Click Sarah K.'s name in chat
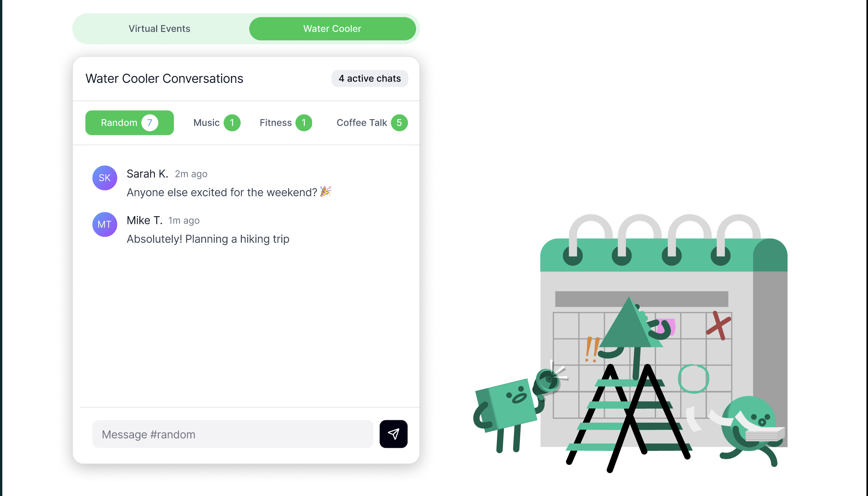The width and height of the screenshot is (868, 496). click(148, 174)
